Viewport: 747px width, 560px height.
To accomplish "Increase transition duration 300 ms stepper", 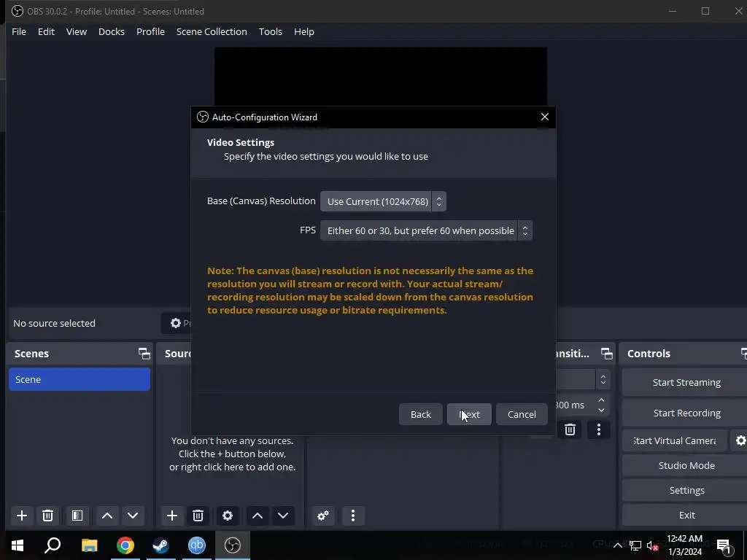I will (601, 400).
